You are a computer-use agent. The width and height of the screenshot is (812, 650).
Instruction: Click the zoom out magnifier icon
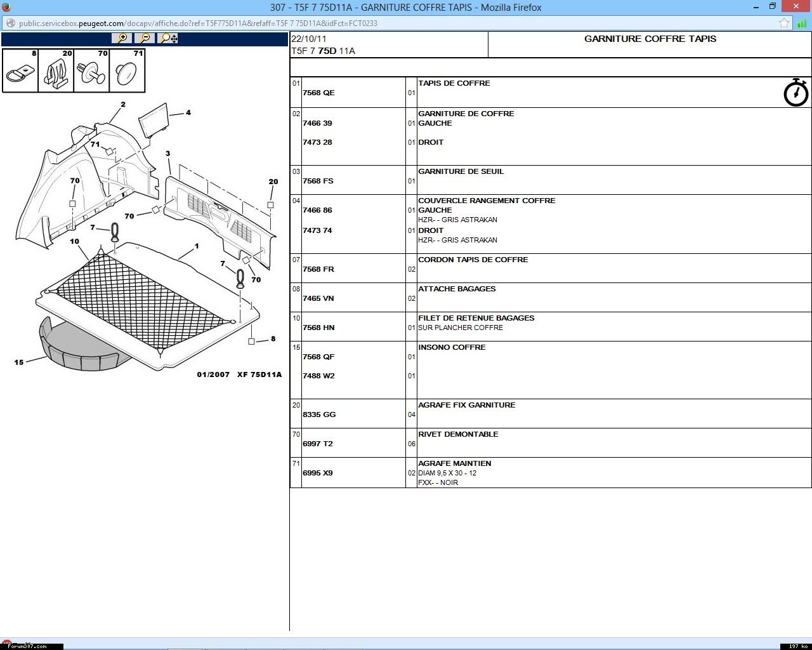click(145, 38)
